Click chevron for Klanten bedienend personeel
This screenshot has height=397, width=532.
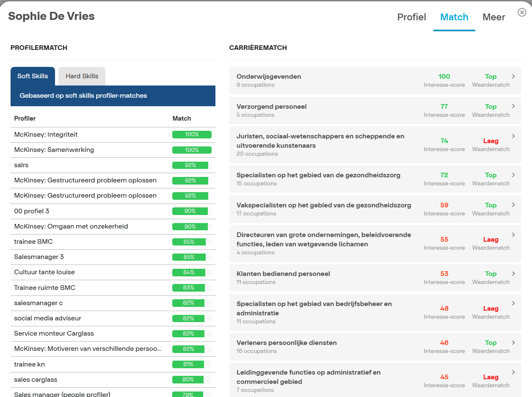(x=513, y=273)
